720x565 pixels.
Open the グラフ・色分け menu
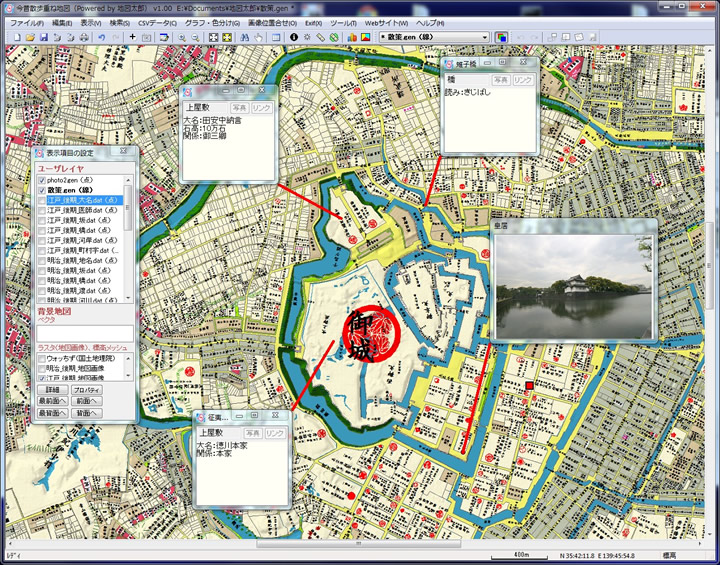[x=206, y=21]
